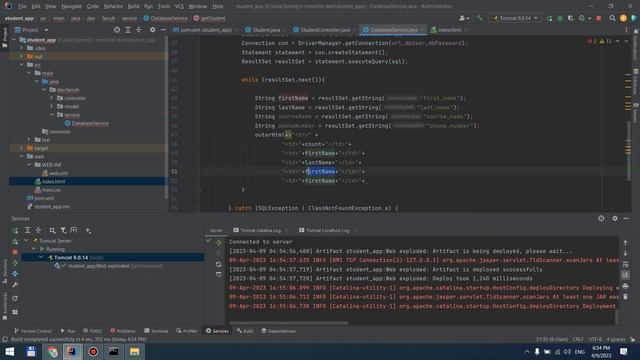The image size is (640, 360).
Task: Collapse all nodes in Services toolbar
Action: pos(38,231)
